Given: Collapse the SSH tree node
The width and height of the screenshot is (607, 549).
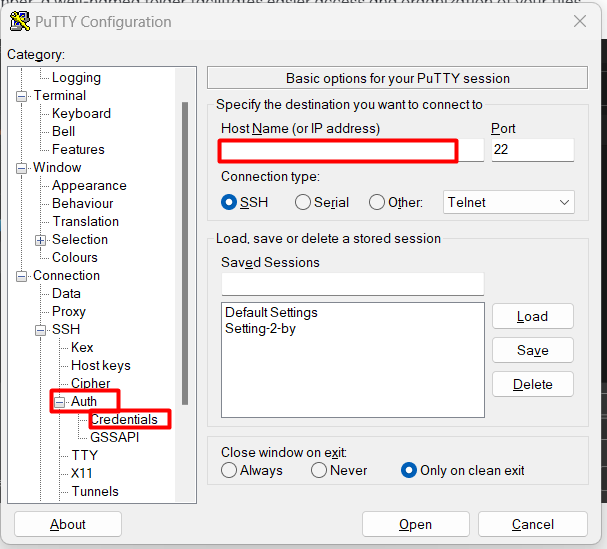Looking at the screenshot, I should [40, 330].
